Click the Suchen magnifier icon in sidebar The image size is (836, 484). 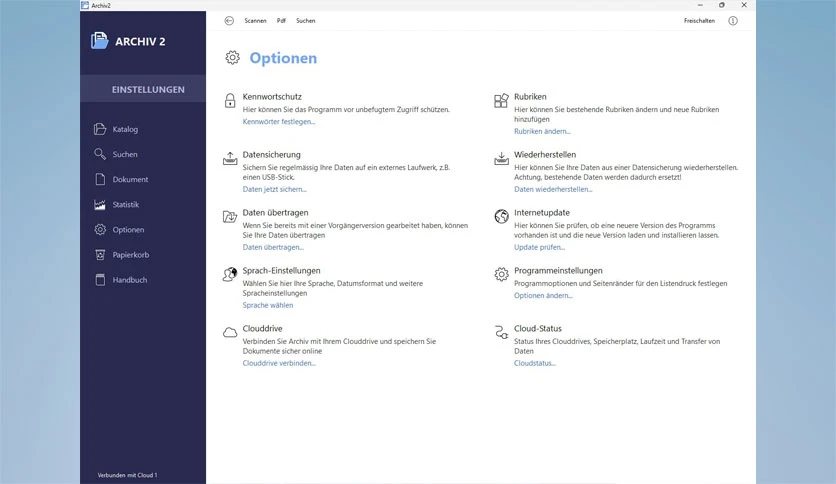[x=100, y=154]
